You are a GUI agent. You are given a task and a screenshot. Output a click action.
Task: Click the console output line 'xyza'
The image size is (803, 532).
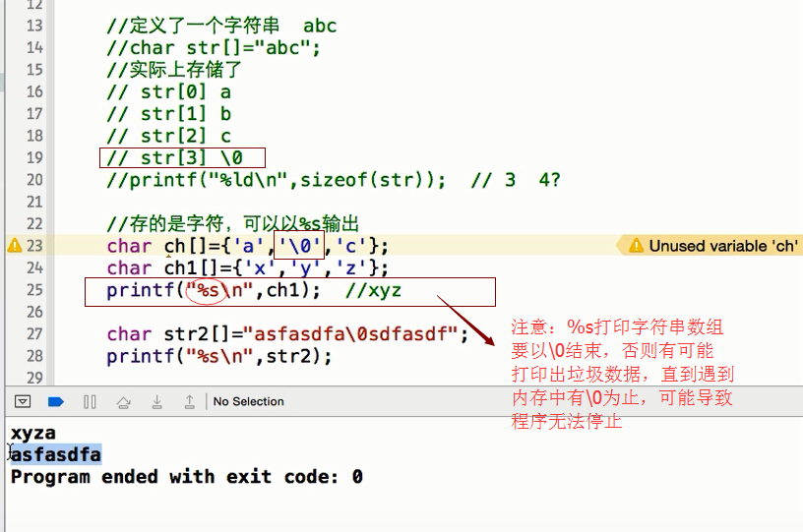pos(32,433)
